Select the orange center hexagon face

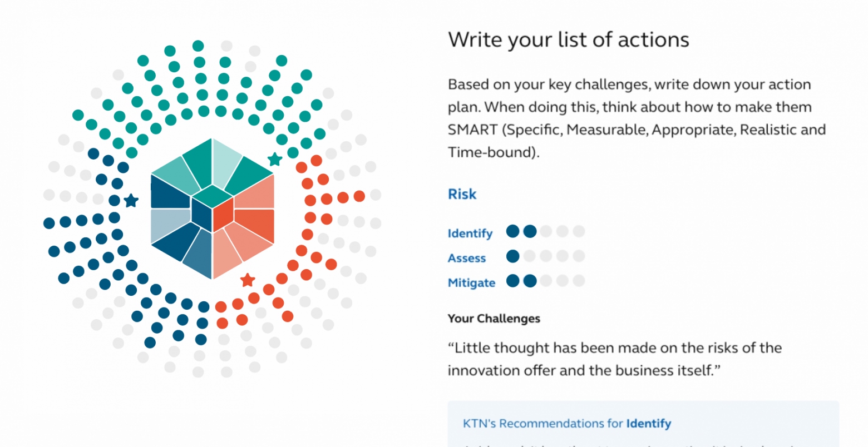click(223, 215)
